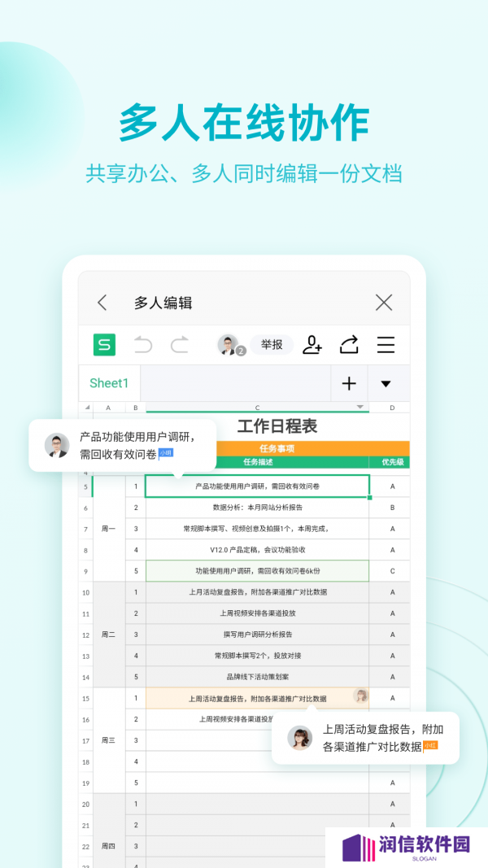Open the green S spreadsheet menu icon
The width and height of the screenshot is (488, 868).
point(104,345)
